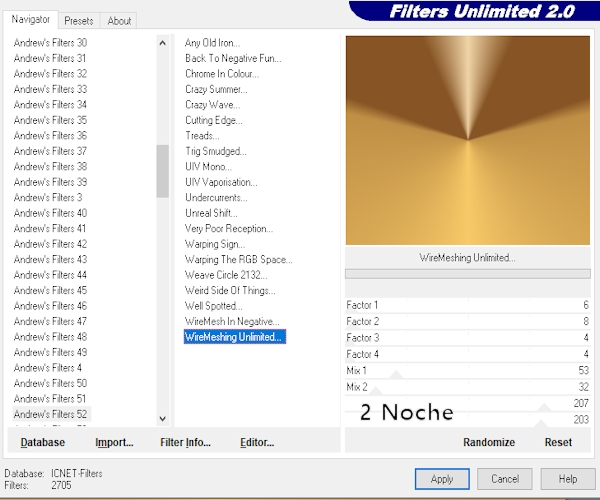Select Andrew's Filters 30 category

(x=50, y=42)
